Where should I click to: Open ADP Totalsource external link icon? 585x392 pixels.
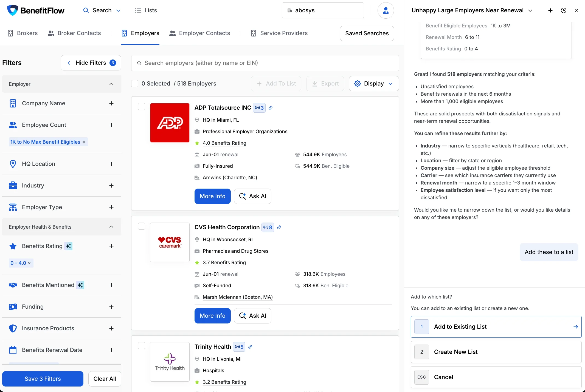pos(271,108)
